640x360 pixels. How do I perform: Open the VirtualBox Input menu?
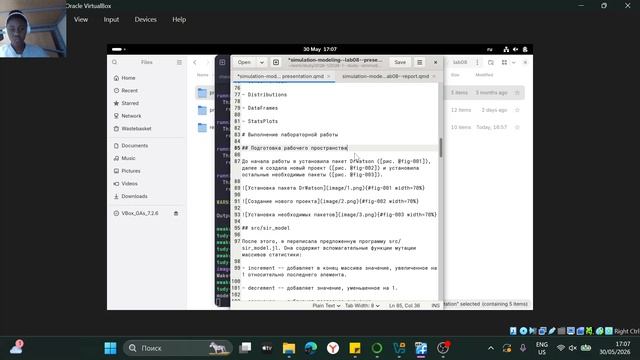[111, 20]
